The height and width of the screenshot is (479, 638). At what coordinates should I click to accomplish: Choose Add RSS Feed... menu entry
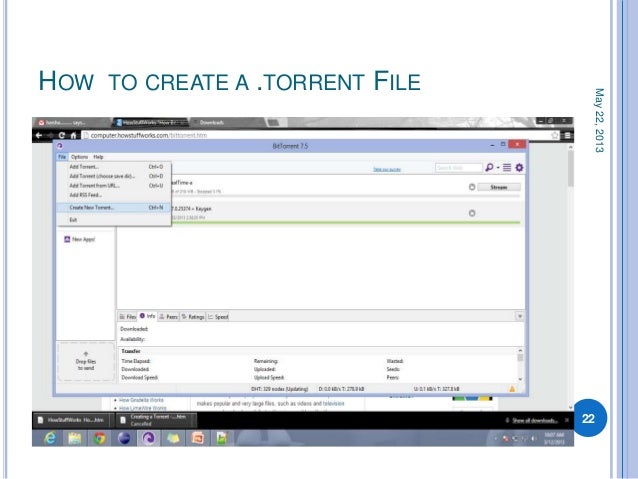(114, 195)
